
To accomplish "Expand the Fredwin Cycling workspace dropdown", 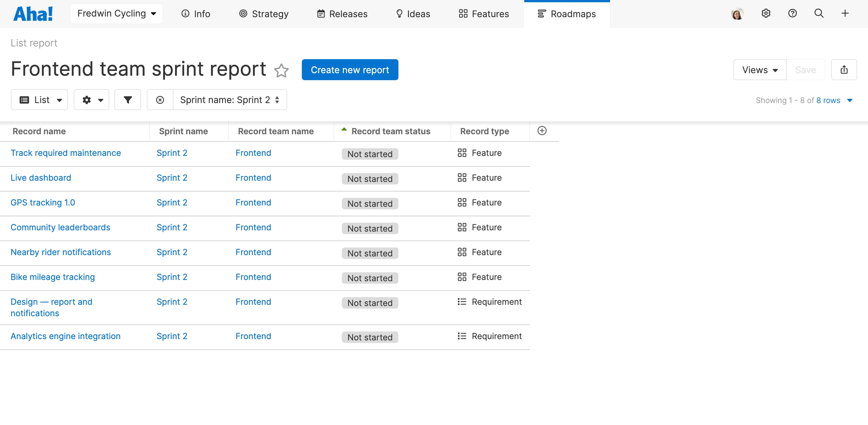I will click(x=117, y=13).
